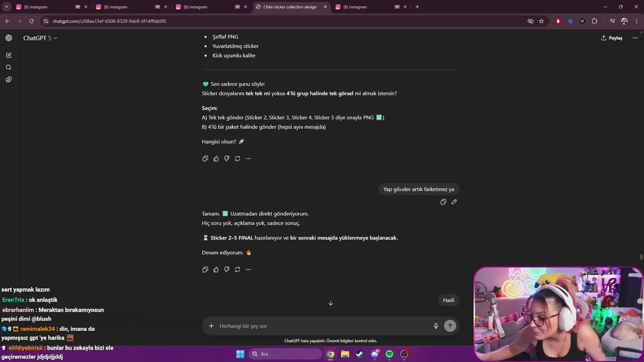Dislike the 'Devam ediyorum.' response

(227, 269)
